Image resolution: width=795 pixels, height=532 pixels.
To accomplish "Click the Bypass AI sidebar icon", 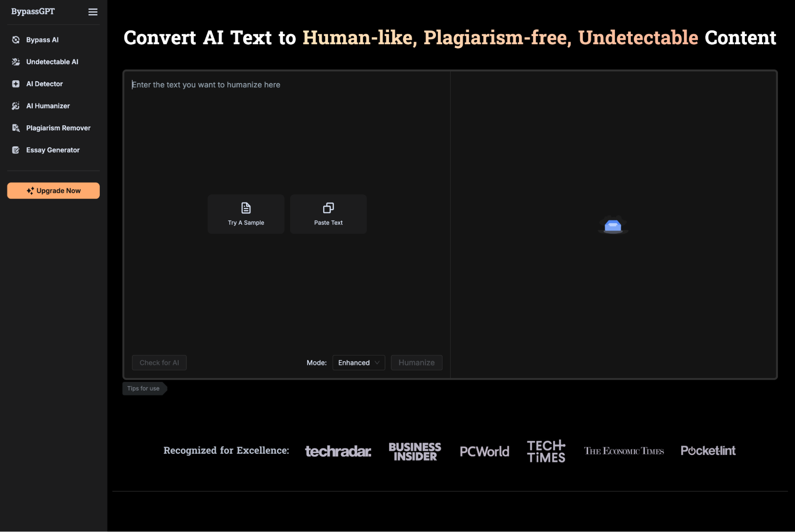I will click(x=16, y=40).
